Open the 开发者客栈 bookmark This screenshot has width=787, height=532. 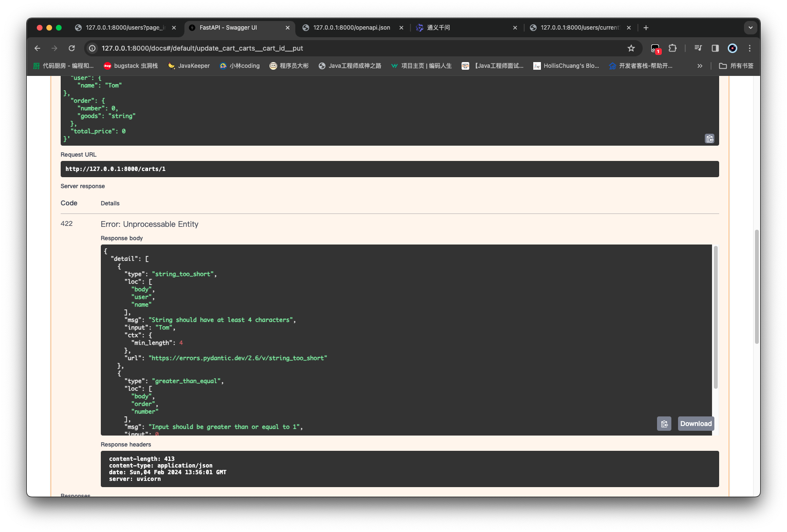640,66
